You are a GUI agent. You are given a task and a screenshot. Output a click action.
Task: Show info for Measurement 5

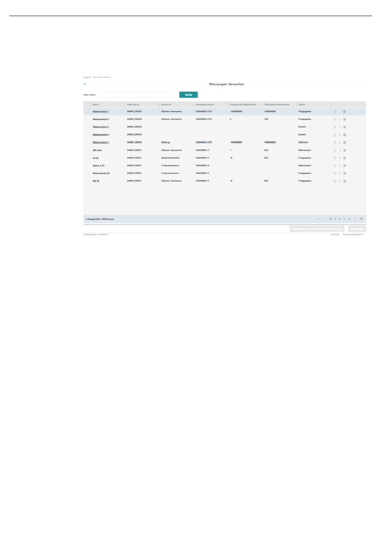345,142
